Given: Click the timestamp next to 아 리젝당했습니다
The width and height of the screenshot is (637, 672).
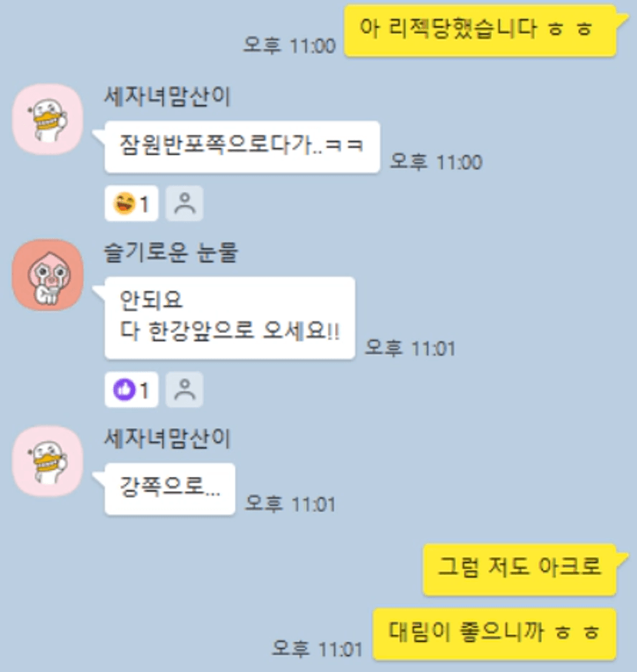Looking at the screenshot, I should click(290, 45).
